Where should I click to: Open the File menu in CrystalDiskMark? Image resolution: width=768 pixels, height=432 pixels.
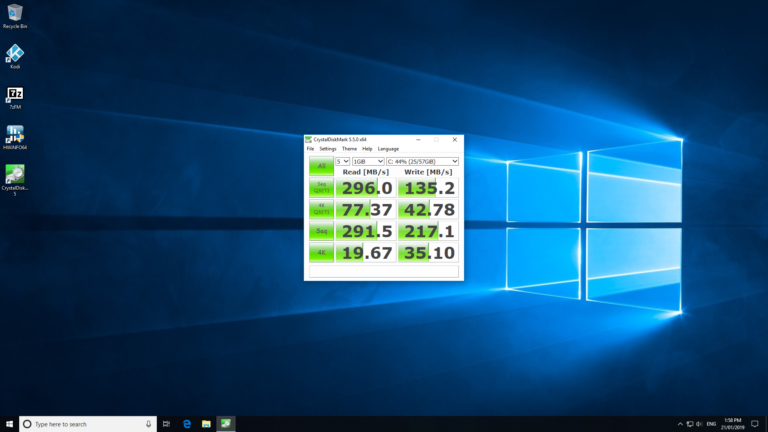point(311,149)
